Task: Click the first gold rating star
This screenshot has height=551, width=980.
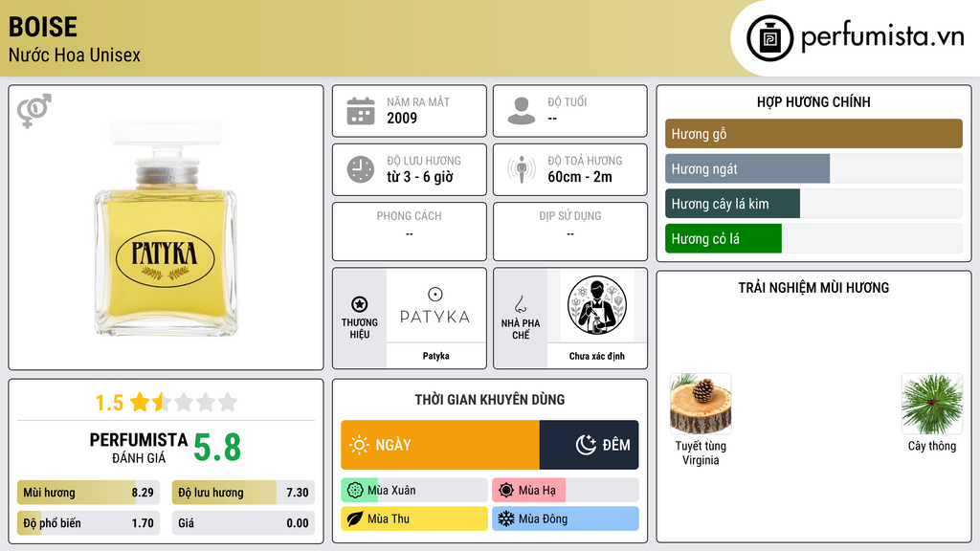Action: coord(140,402)
